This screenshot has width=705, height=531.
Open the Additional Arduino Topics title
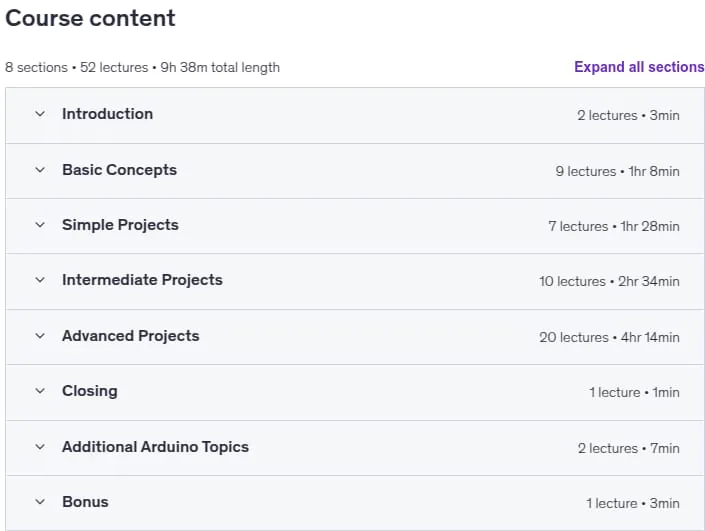[x=156, y=447]
